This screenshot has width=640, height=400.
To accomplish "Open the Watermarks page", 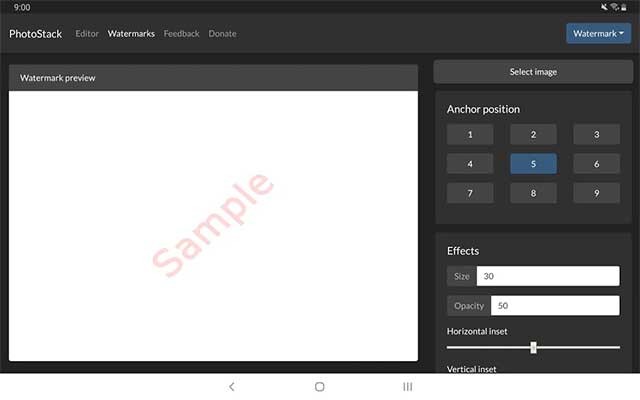I will point(131,34).
